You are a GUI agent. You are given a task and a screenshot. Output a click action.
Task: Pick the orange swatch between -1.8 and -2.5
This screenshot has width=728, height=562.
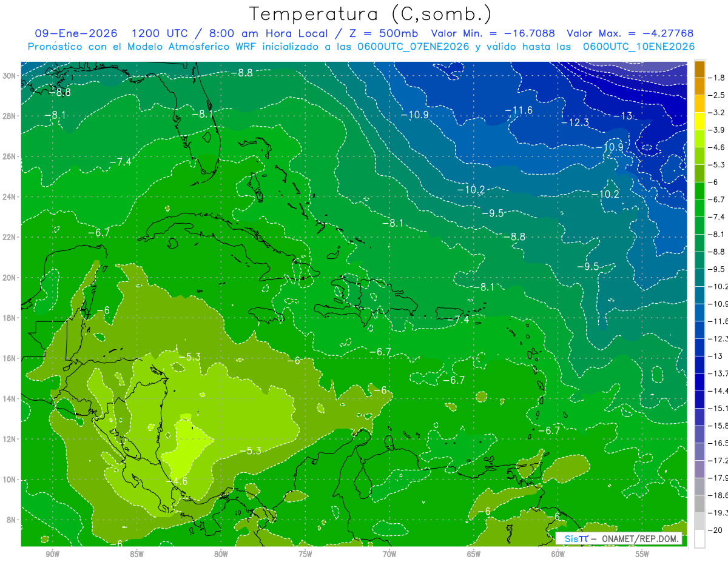coord(700,87)
